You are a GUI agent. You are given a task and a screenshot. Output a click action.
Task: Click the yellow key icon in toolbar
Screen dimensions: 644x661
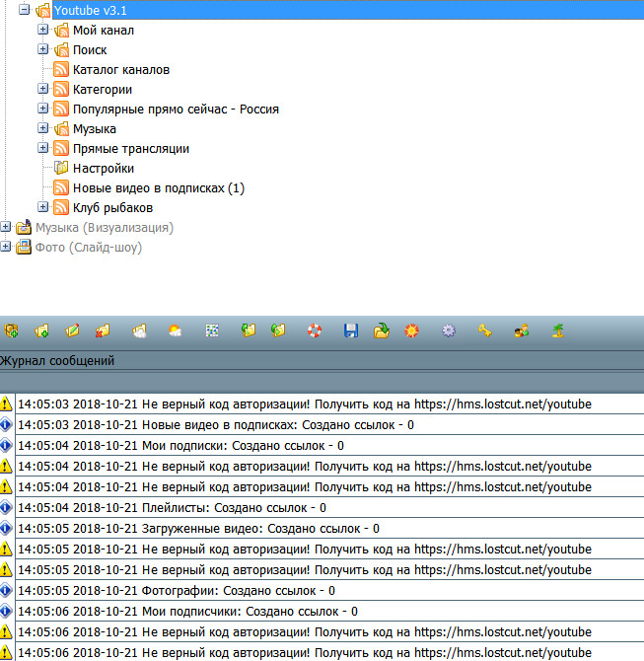[x=484, y=331]
